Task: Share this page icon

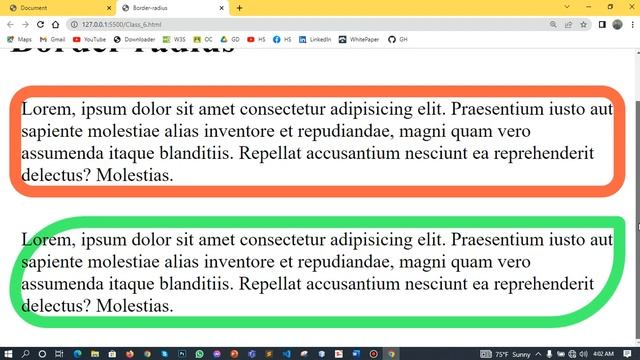Action: (x=568, y=24)
